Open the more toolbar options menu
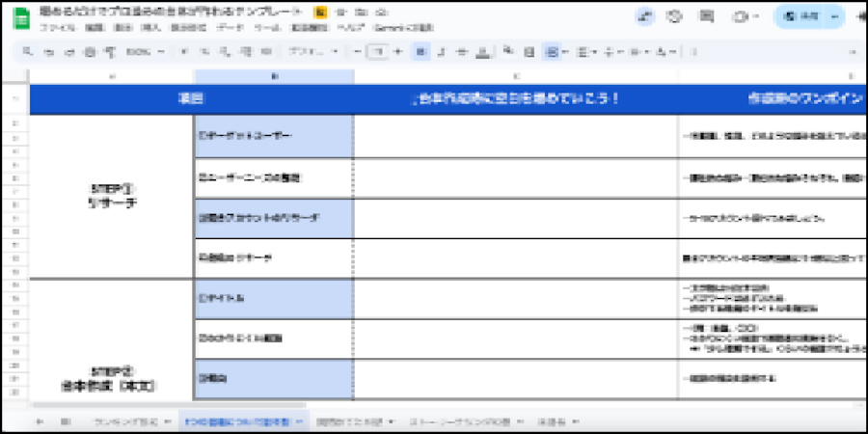 pos(694,51)
